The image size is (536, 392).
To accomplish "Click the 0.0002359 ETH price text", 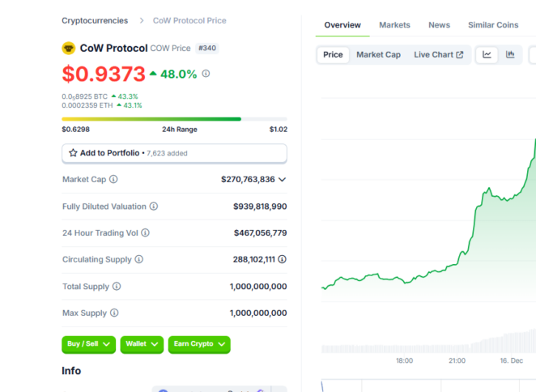I will coord(87,105).
